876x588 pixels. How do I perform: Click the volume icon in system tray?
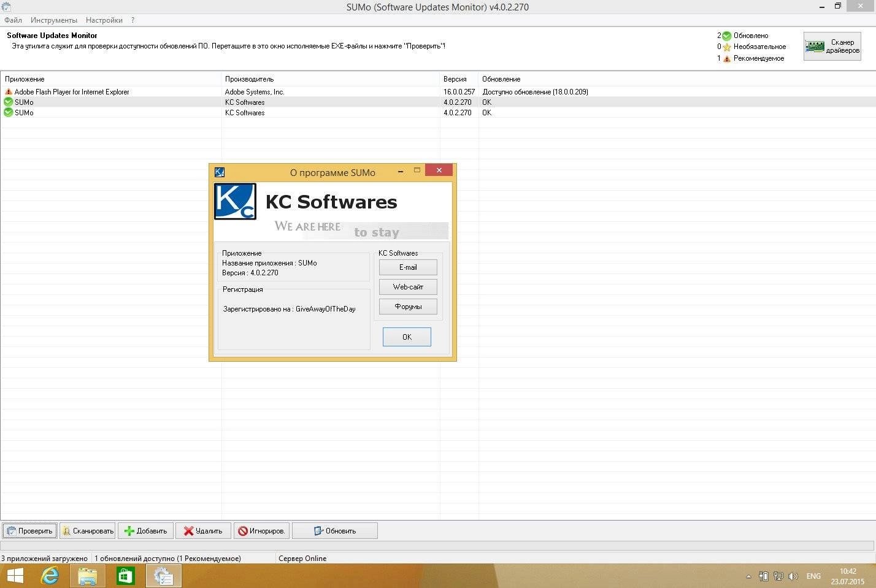click(x=793, y=576)
